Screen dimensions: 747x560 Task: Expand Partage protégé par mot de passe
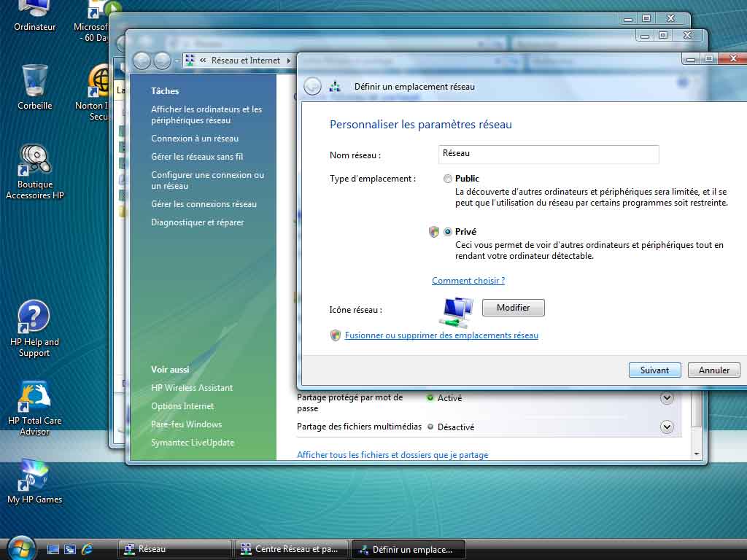[666, 398]
